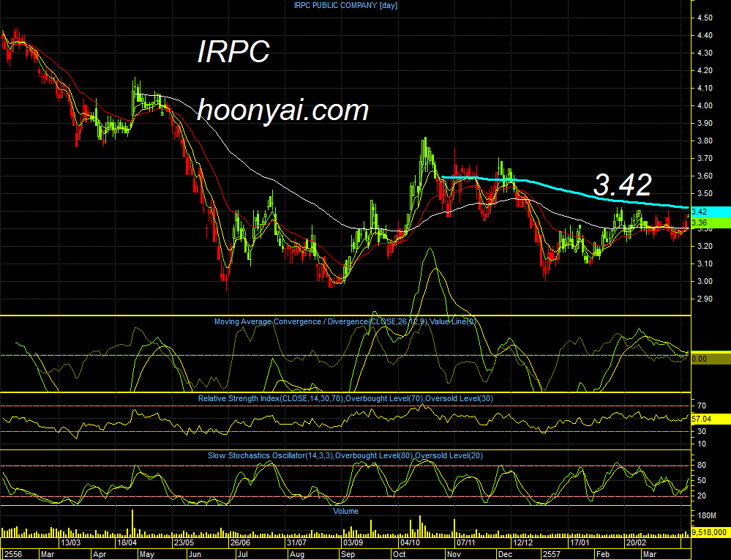Click the 2557 year label on time axis
731x560 pixels.
click(x=552, y=554)
